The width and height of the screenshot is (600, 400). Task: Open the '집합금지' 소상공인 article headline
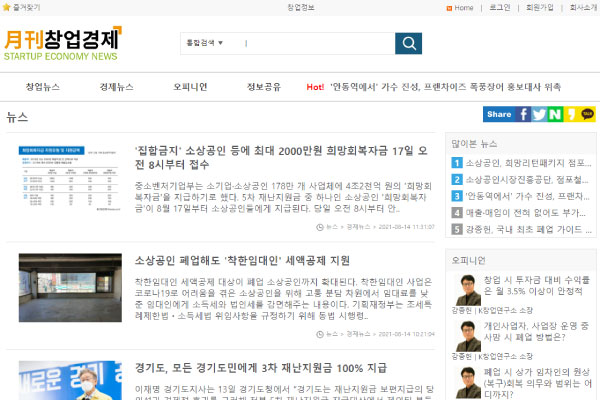(x=281, y=157)
